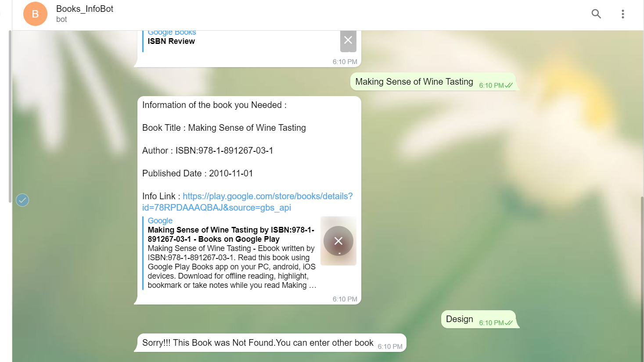The image size is (644, 362).
Task: Click the Books_InfoBot orange avatar
Action: [35, 14]
